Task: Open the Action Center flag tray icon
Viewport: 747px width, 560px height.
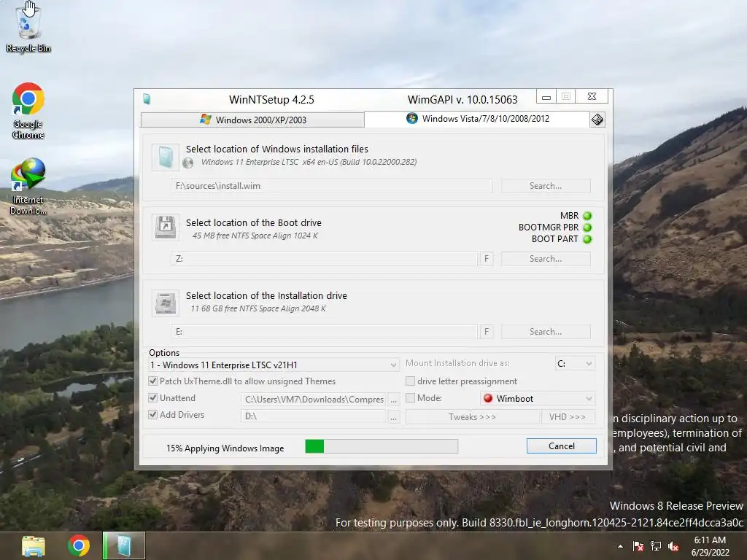Action: (638, 546)
